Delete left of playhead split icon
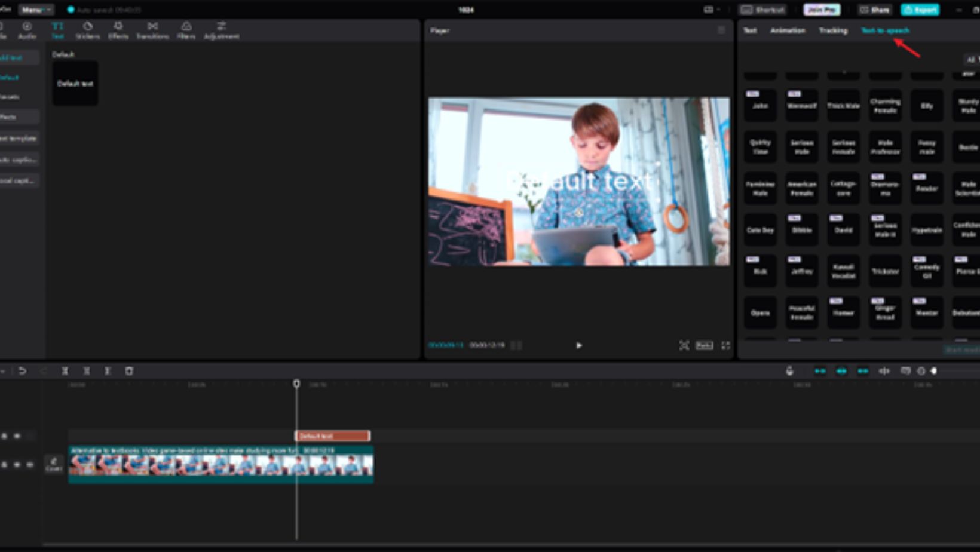 pyautogui.click(x=87, y=371)
